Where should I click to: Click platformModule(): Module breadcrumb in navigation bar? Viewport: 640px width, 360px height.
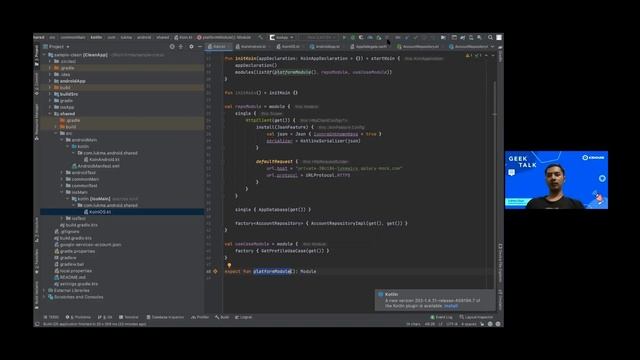225,37
